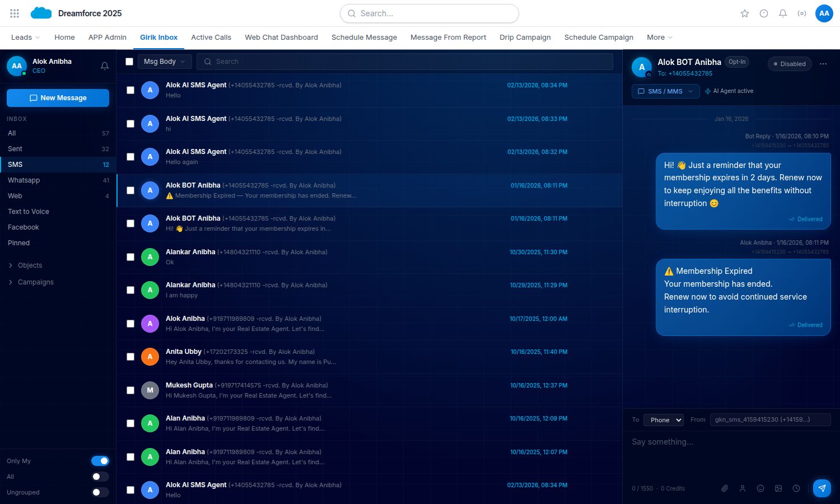The height and width of the screenshot is (504, 840).
Task: Click the message list Search field
Action: click(x=405, y=62)
